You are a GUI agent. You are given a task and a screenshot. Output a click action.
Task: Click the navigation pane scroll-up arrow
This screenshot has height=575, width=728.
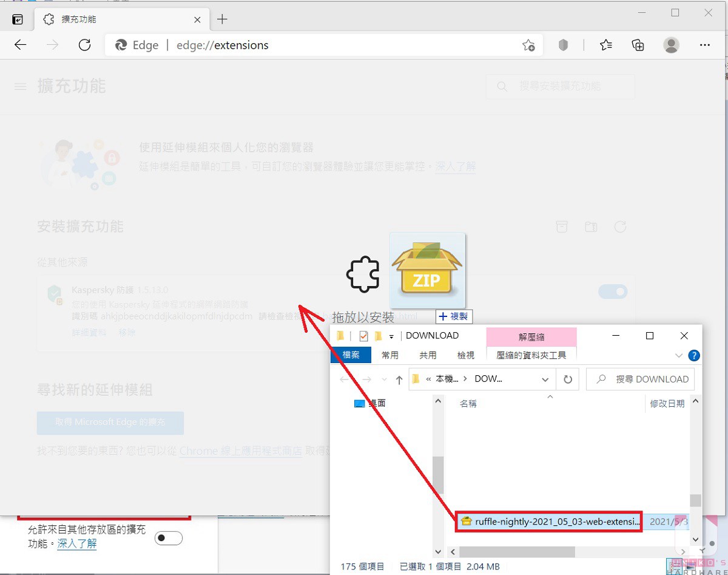(x=439, y=401)
